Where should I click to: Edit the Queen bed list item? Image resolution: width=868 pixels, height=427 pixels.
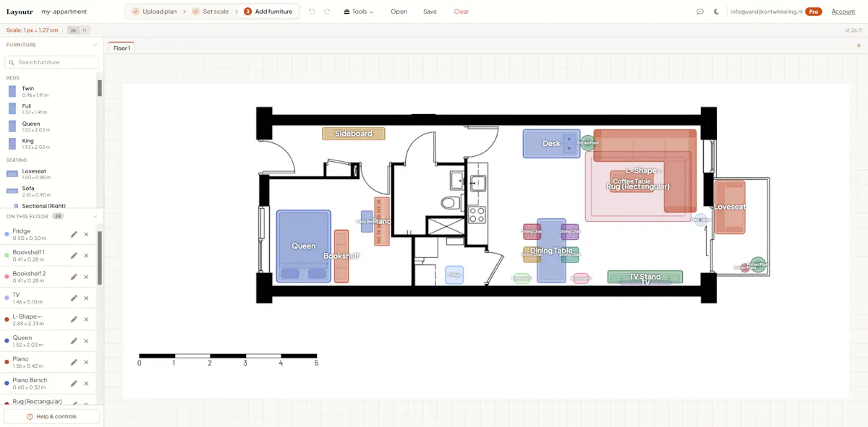(x=74, y=341)
